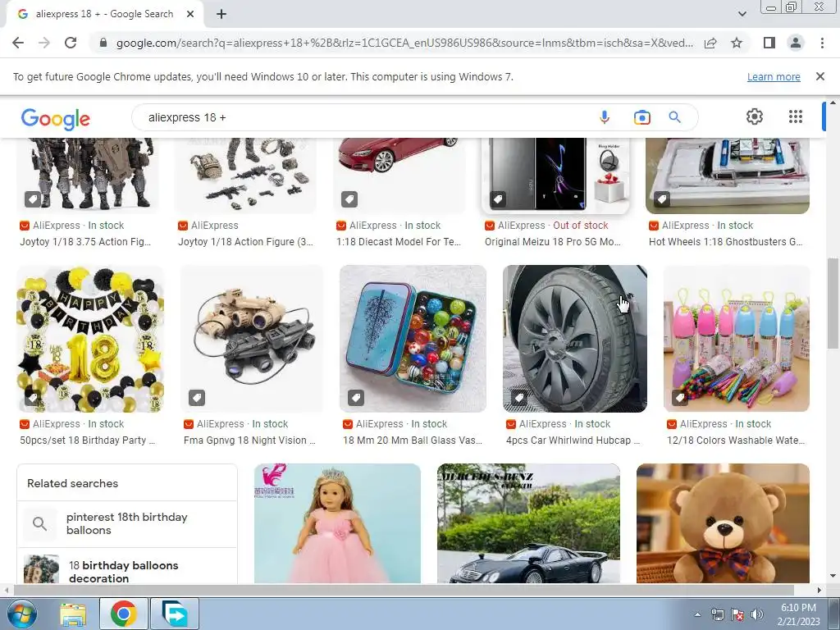Viewport: 840px width, 630px height.
Task: Open the Mercedes-Benz car thumbnail
Action: click(529, 523)
